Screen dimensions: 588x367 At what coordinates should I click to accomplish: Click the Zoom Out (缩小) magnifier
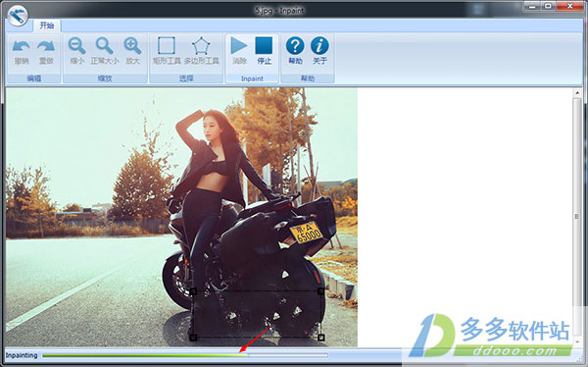coord(76,45)
